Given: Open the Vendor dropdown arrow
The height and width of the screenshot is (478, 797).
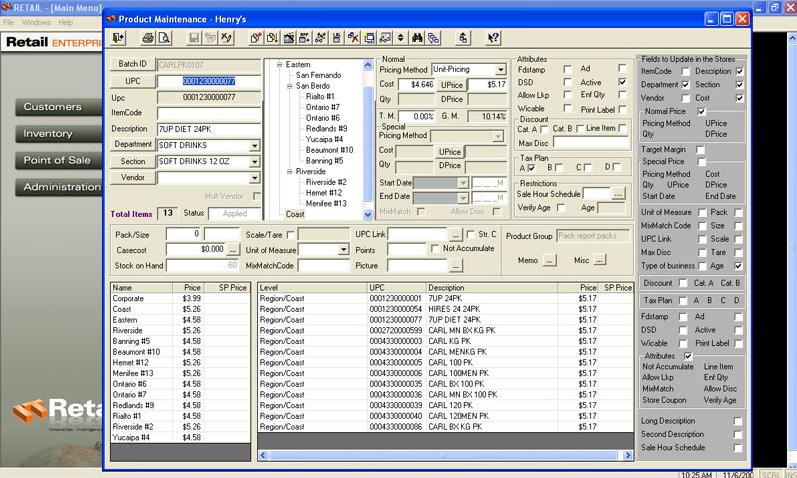Looking at the screenshot, I should point(254,177).
